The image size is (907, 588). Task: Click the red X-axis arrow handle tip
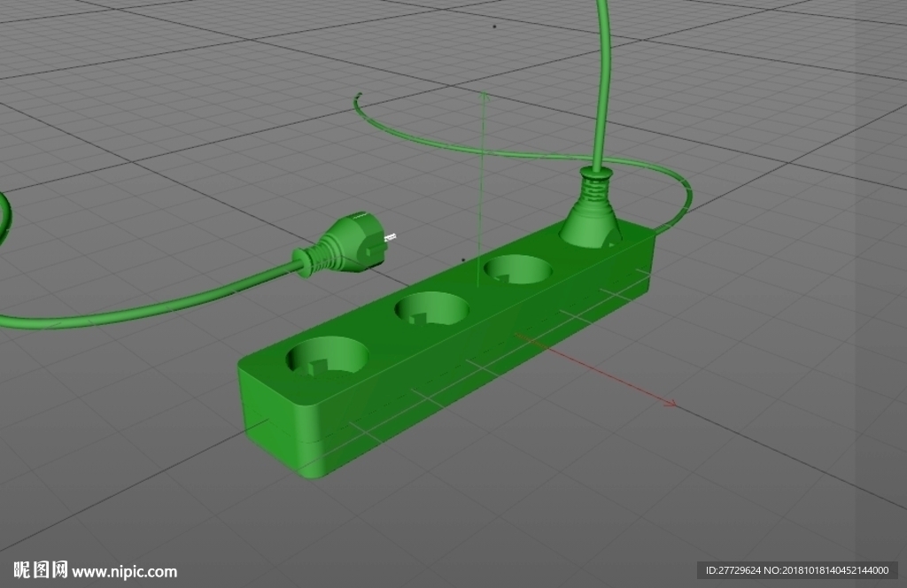(x=672, y=404)
